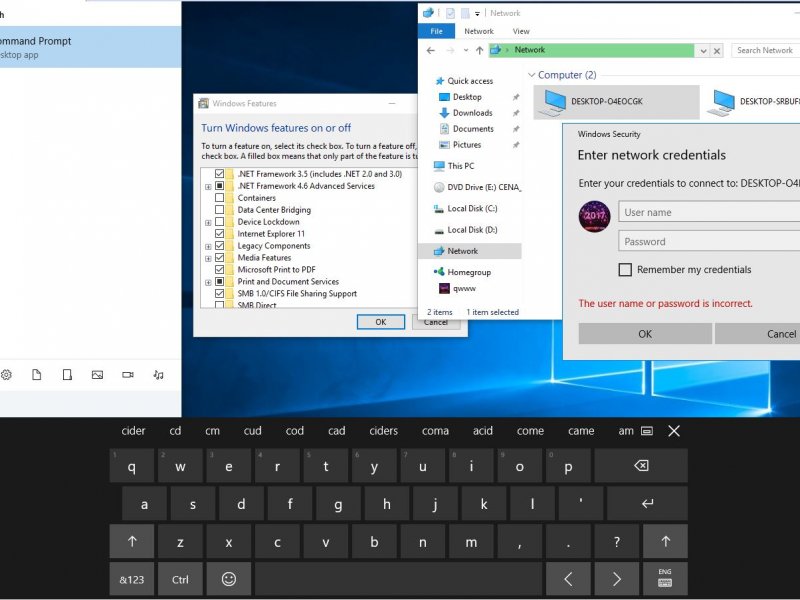
Task: Open the keyboard layout options icon
Action: point(647,431)
